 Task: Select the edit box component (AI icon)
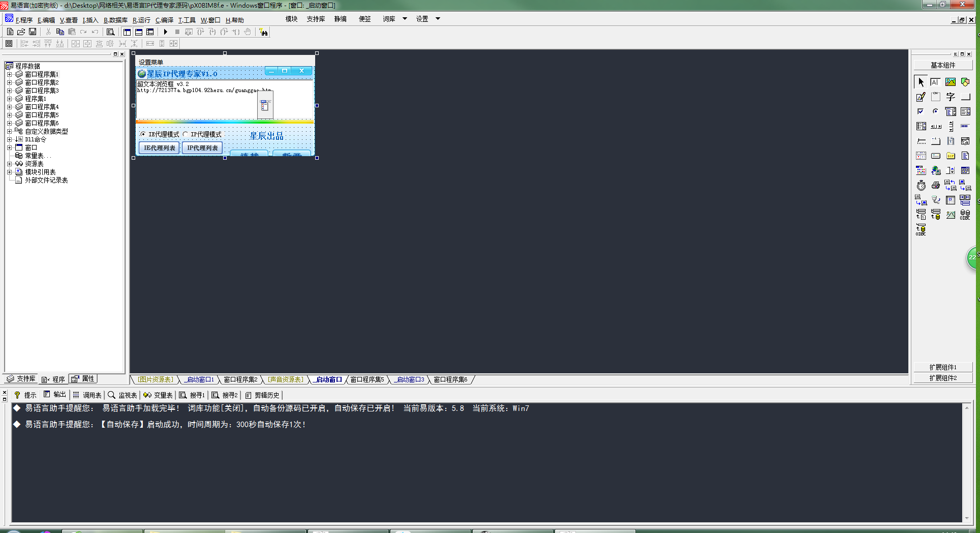click(935, 82)
